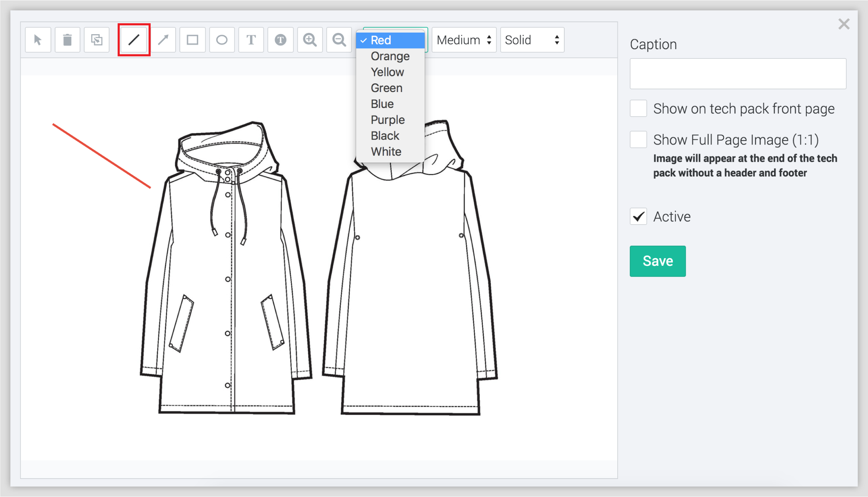The image size is (868, 497).
Task: Open the Solid line style dropdown
Action: (532, 40)
